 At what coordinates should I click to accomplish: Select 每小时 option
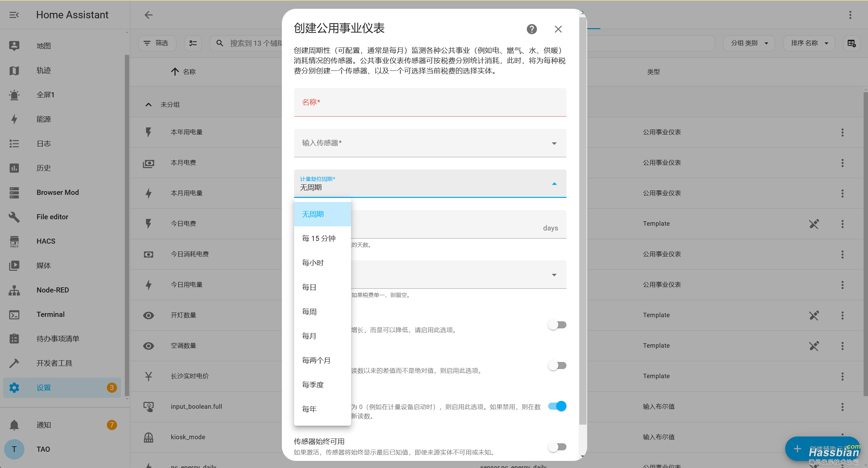322,263
